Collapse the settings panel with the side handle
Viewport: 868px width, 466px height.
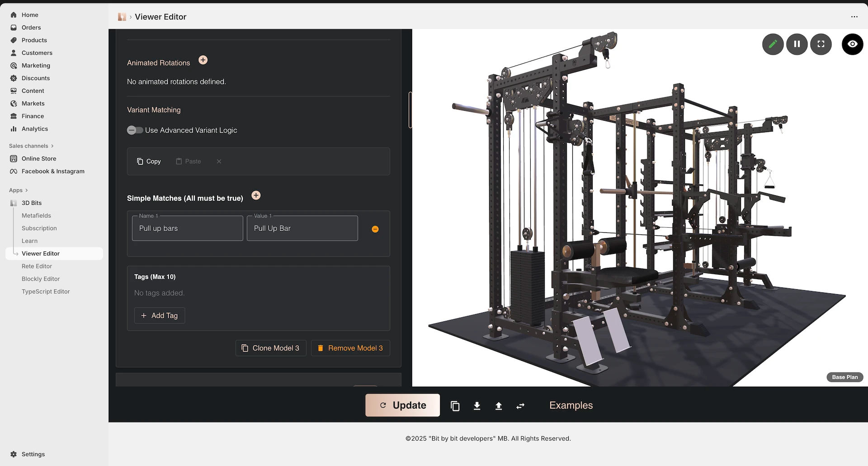(x=410, y=110)
